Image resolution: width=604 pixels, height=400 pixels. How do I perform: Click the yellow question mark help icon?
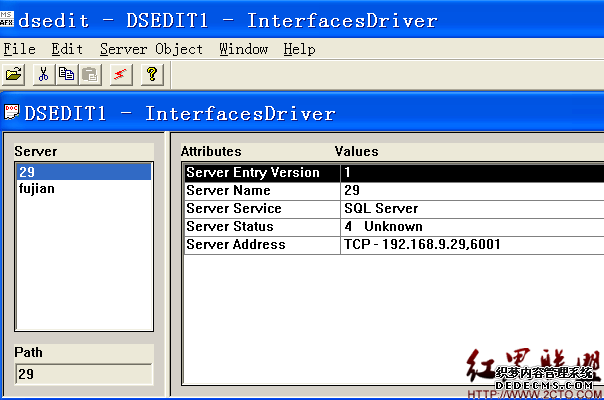tap(151, 74)
